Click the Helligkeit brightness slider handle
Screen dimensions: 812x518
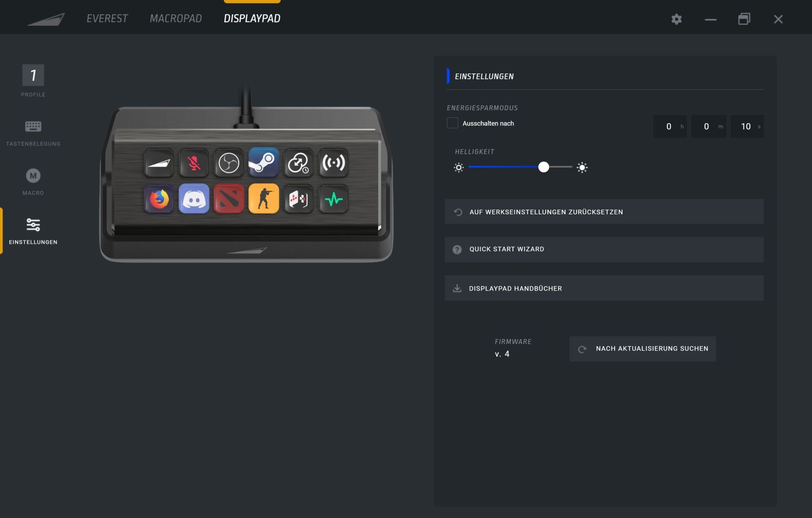tap(543, 167)
